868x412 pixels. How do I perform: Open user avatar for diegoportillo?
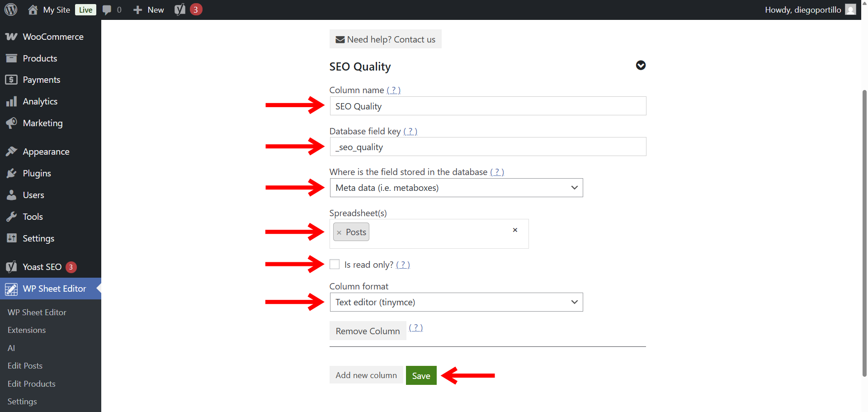coord(850,9)
